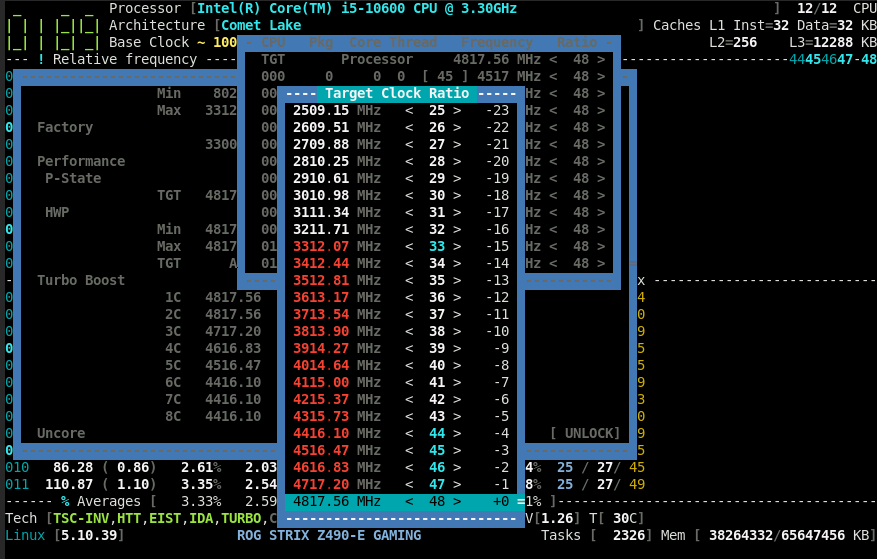The width and height of the screenshot is (877, 559).
Task: Click the EIST tech flag
Action: click(164, 518)
